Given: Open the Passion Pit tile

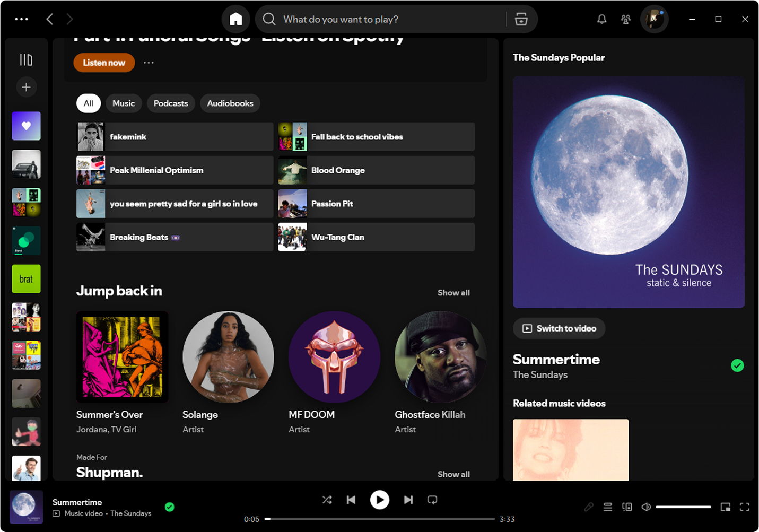Looking at the screenshot, I should (376, 204).
